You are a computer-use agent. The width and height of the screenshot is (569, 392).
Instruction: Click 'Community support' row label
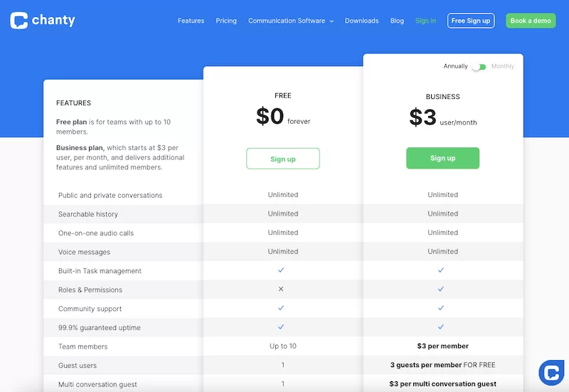pyautogui.click(x=90, y=309)
